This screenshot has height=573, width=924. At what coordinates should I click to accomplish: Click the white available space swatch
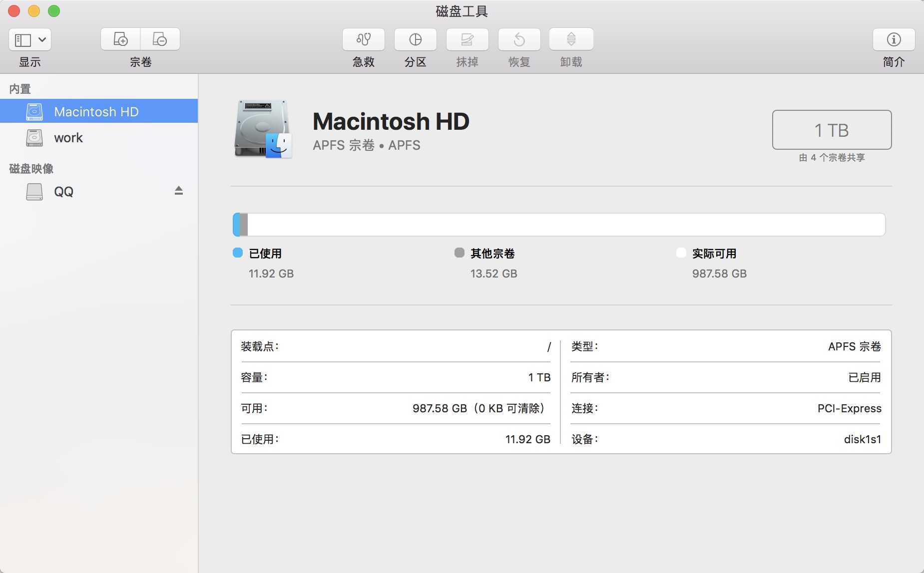[x=681, y=253]
